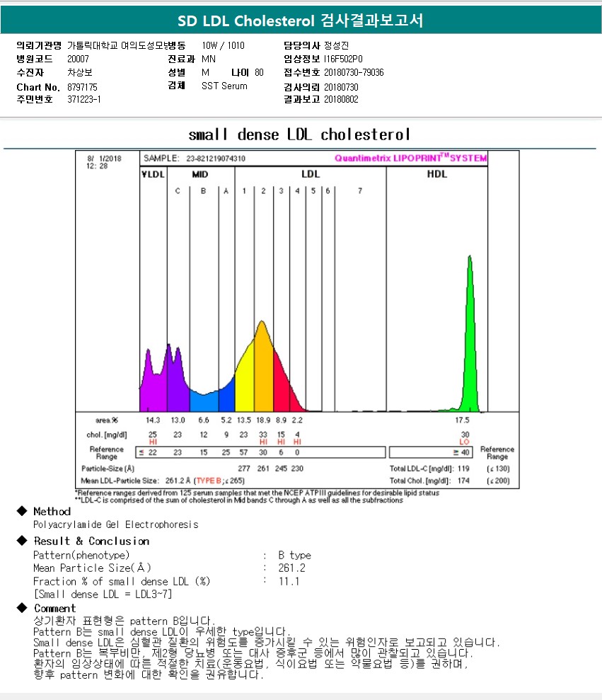Click hospital code value '20007'
602x700 pixels.
click(78, 59)
